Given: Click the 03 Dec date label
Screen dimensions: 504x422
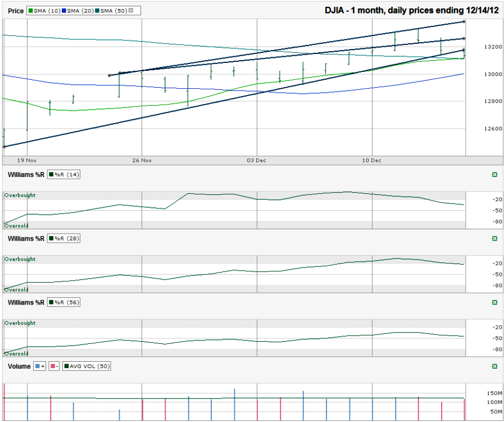Looking at the screenshot, I should 257,160.
